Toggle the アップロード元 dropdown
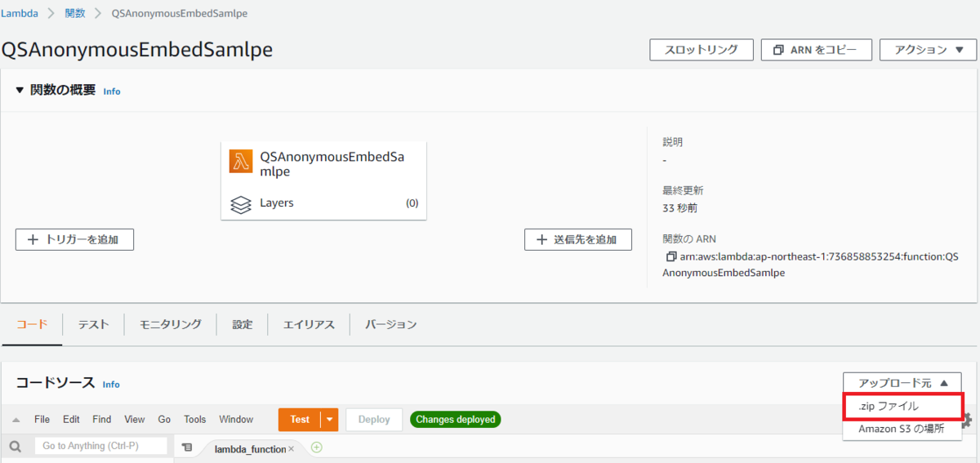Image resolution: width=980 pixels, height=463 pixels. tap(902, 382)
